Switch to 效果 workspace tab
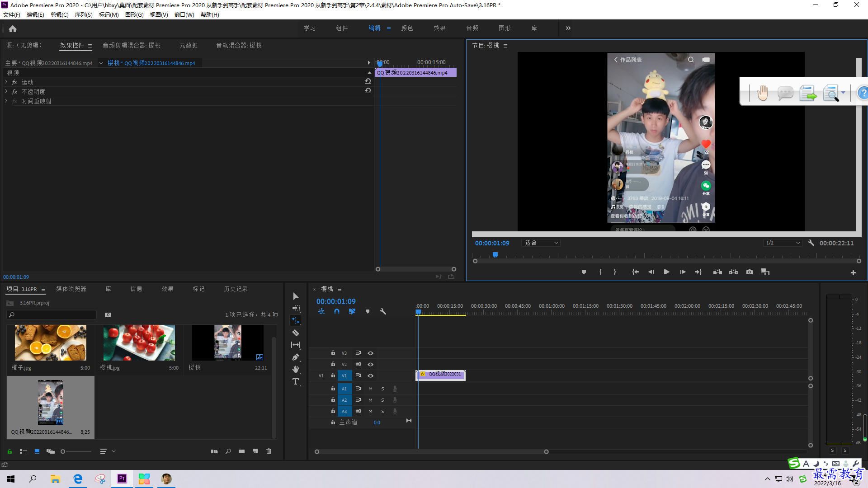This screenshot has height=488, width=868. coord(439,28)
